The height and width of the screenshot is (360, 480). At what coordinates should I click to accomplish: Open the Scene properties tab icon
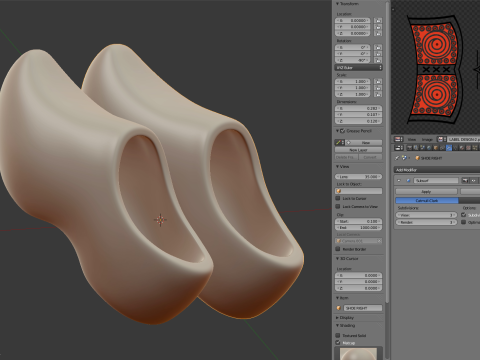(x=422, y=148)
